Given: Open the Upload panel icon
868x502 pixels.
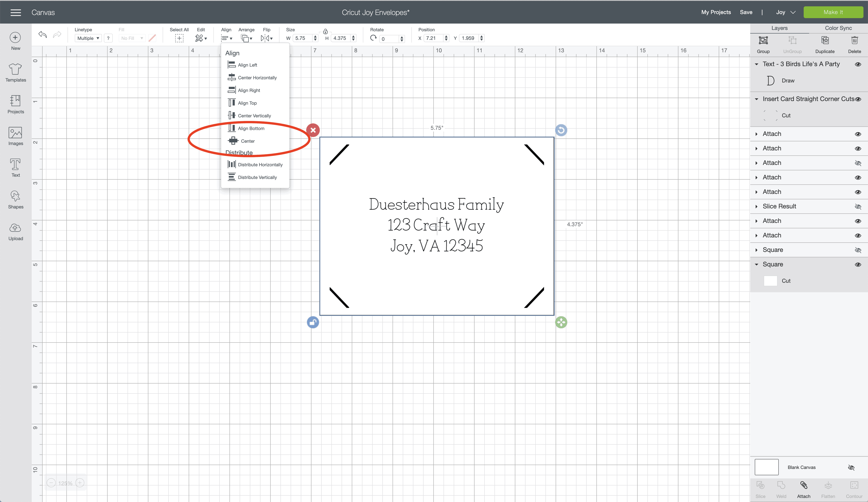Looking at the screenshot, I should pos(15,232).
